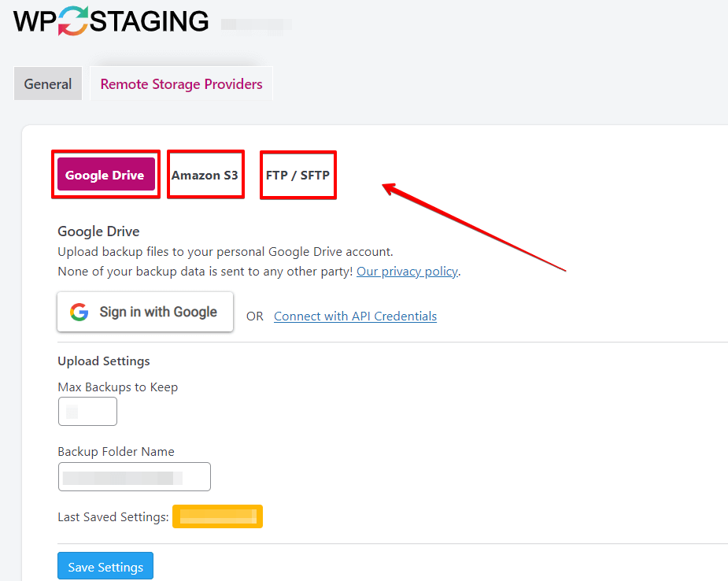Open Remote Storage Providers tab
Image resolution: width=728 pixels, height=581 pixels.
pos(181,83)
